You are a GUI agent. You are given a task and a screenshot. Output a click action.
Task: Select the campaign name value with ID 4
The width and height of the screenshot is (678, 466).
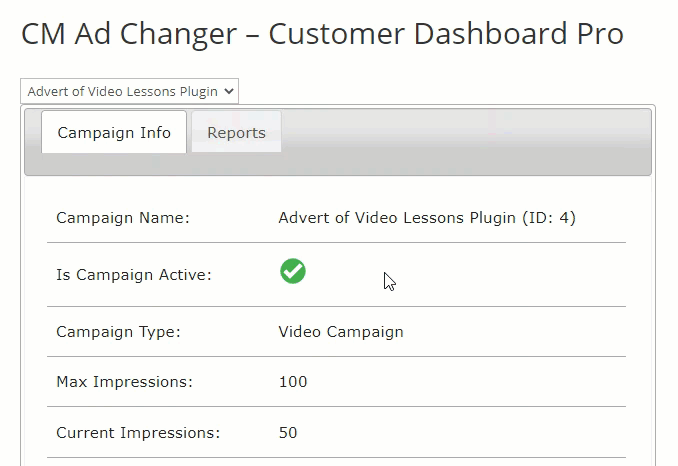427,217
